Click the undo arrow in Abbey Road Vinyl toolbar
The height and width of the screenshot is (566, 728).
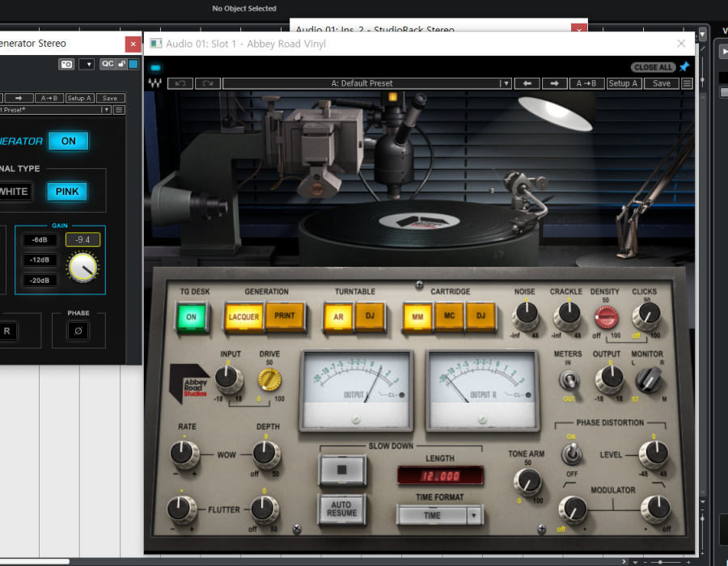click(180, 83)
